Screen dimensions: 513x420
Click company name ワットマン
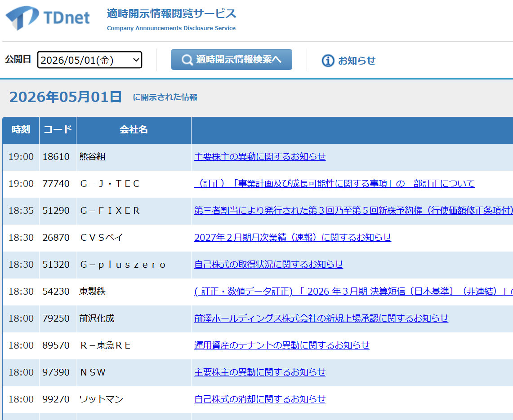pyautogui.click(x=101, y=399)
